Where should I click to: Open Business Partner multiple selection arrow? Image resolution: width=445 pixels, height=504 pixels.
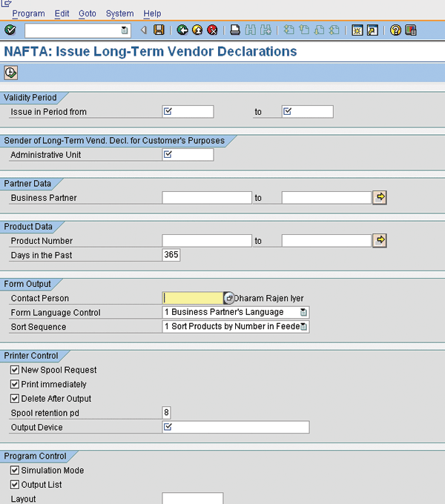point(380,197)
